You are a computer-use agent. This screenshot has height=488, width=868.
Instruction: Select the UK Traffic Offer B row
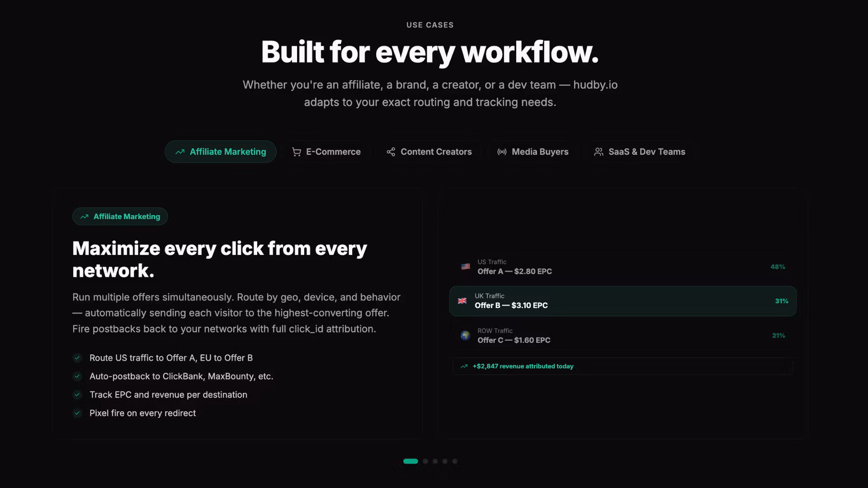pos(623,301)
